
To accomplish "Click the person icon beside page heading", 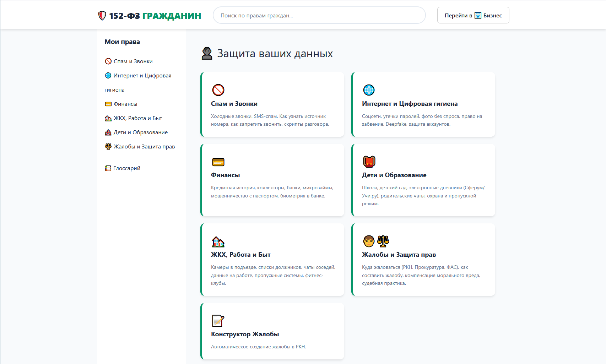I will tap(207, 54).
